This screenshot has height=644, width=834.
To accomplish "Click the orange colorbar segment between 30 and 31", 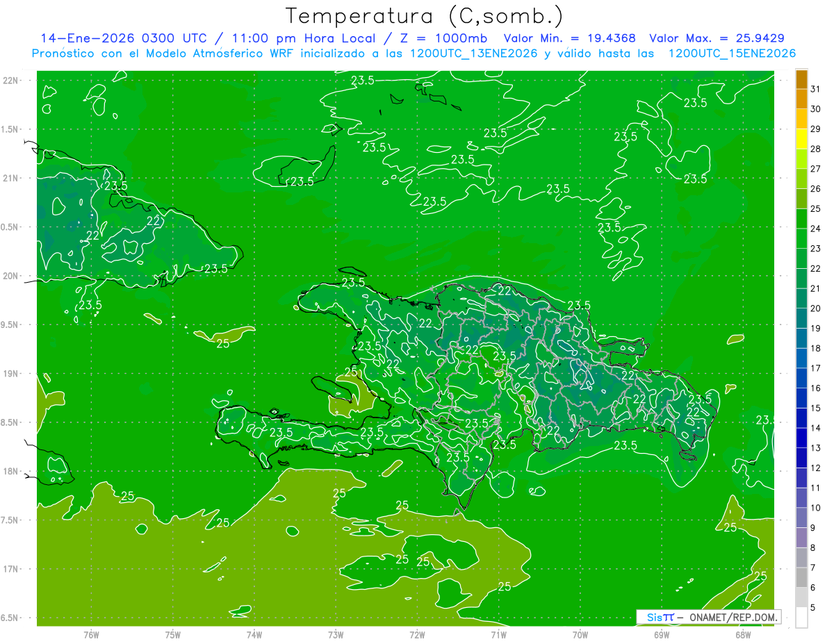I will 801,99.
